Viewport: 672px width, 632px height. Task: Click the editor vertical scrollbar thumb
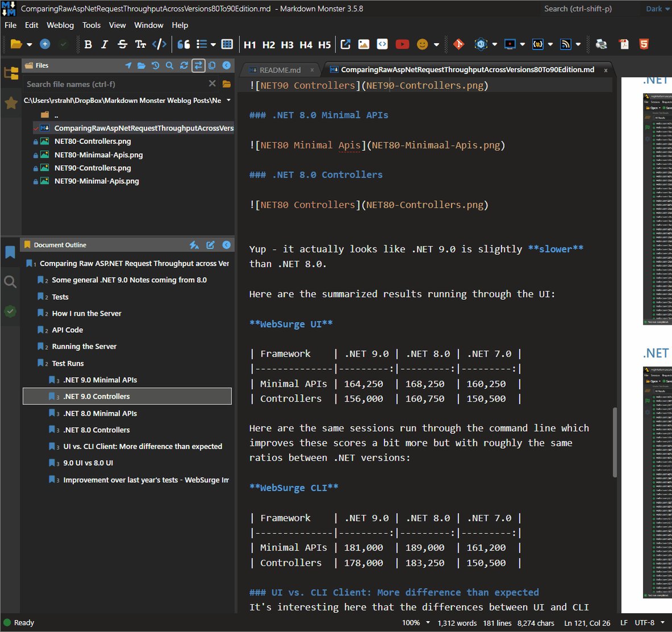point(615,443)
